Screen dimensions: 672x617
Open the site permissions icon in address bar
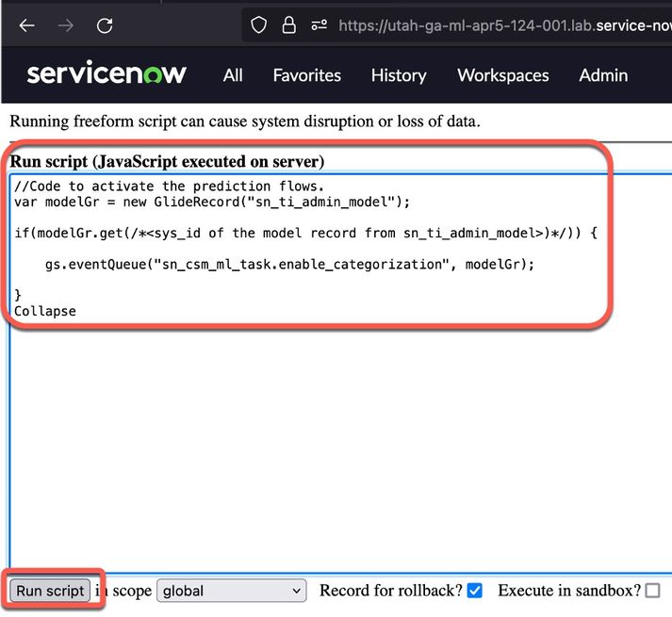(x=320, y=25)
